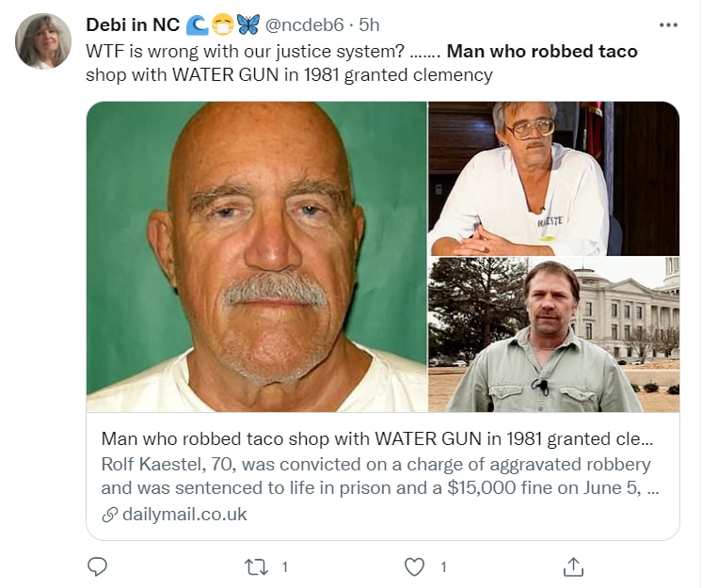Screen dimensions: 702x588
Task: Open the top-right photo of man with glasses
Action: 553,179
